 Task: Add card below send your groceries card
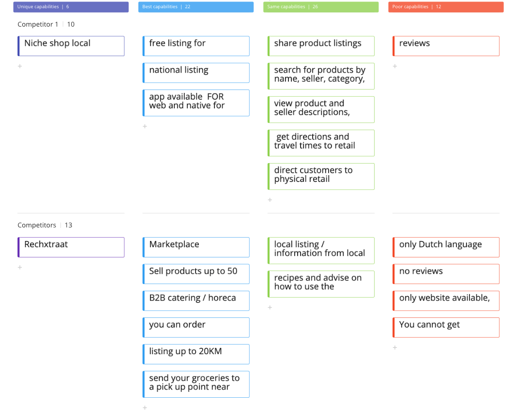tap(145, 408)
